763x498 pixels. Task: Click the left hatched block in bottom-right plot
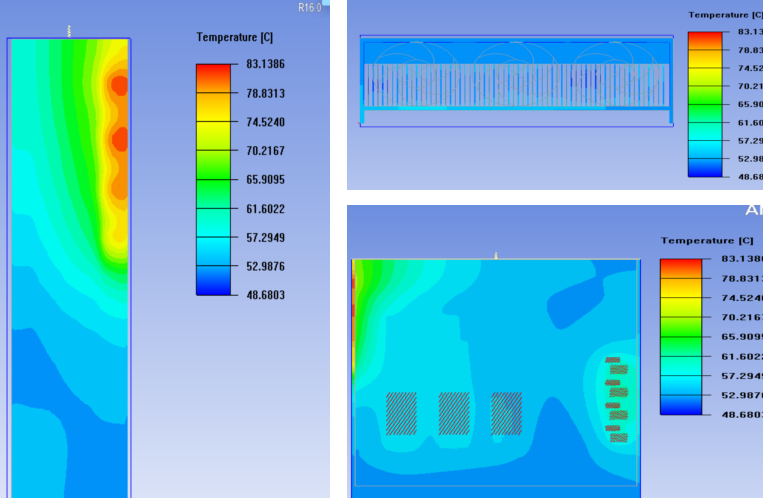pos(401,413)
